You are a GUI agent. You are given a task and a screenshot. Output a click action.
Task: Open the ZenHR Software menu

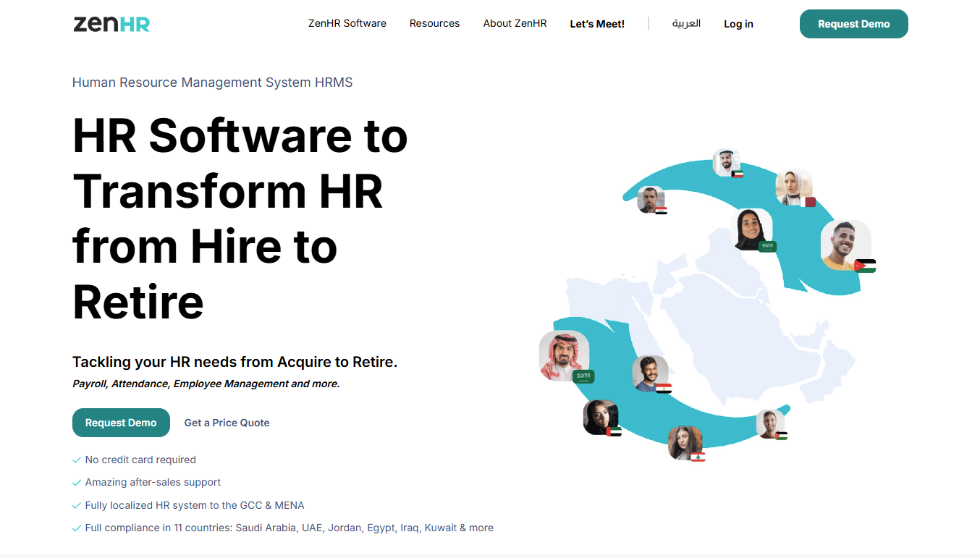(x=347, y=24)
